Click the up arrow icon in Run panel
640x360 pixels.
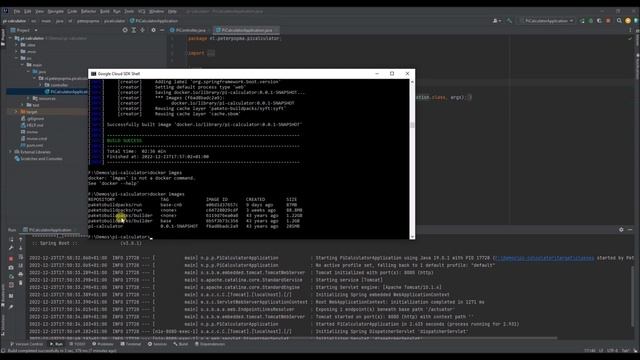click(x=21, y=240)
